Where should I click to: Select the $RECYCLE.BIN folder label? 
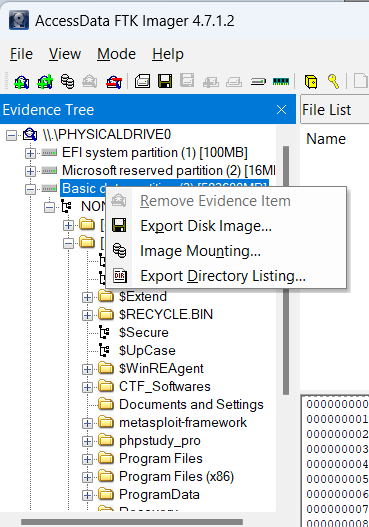click(x=166, y=314)
